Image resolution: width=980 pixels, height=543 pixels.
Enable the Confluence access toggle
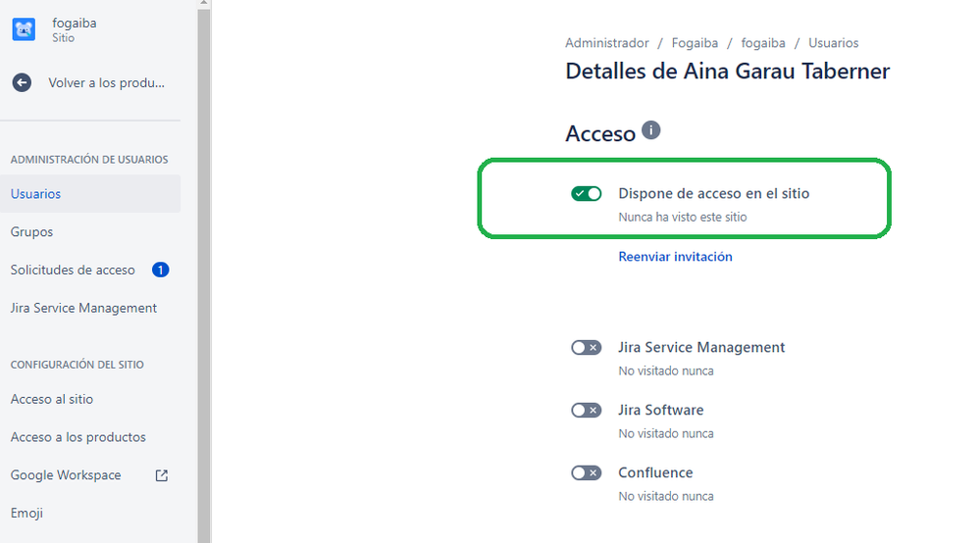pos(587,473)
